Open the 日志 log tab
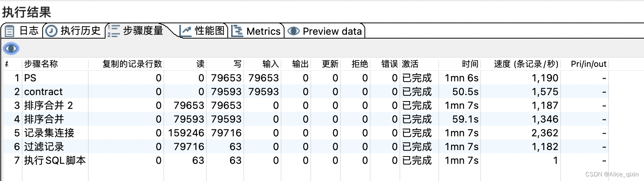 22,31
